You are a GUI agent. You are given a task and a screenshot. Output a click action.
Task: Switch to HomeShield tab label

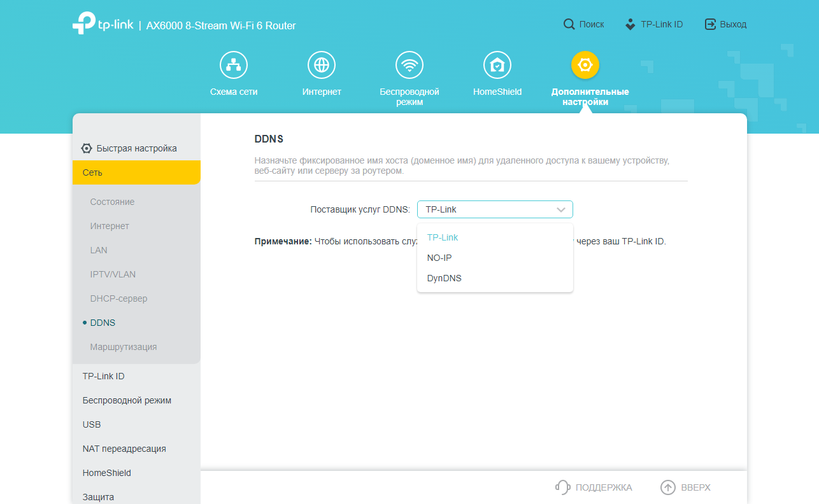497,92
